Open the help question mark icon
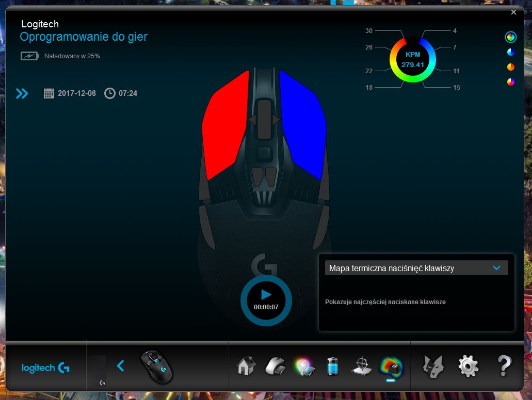Screen dimensions: 532x400 [504, 366]
